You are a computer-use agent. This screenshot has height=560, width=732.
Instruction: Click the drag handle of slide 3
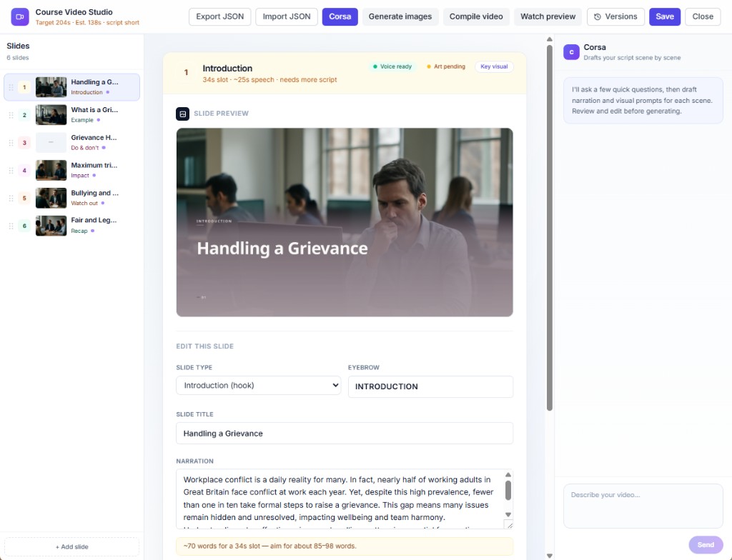[x=11, y=143]
